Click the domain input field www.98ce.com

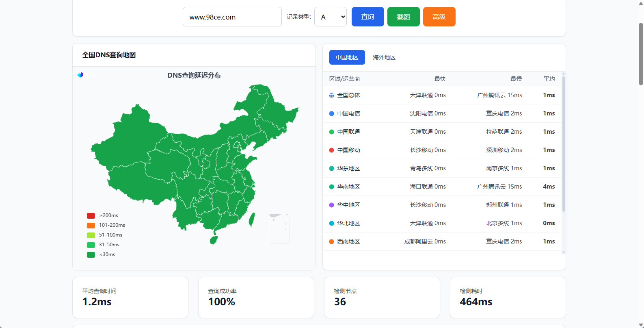coord(232,17)
